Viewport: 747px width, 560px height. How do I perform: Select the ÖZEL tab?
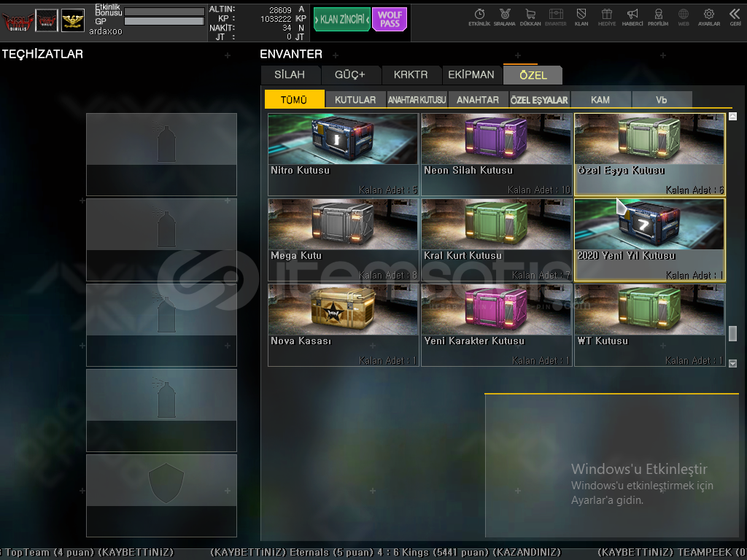[x=533, y=75]
